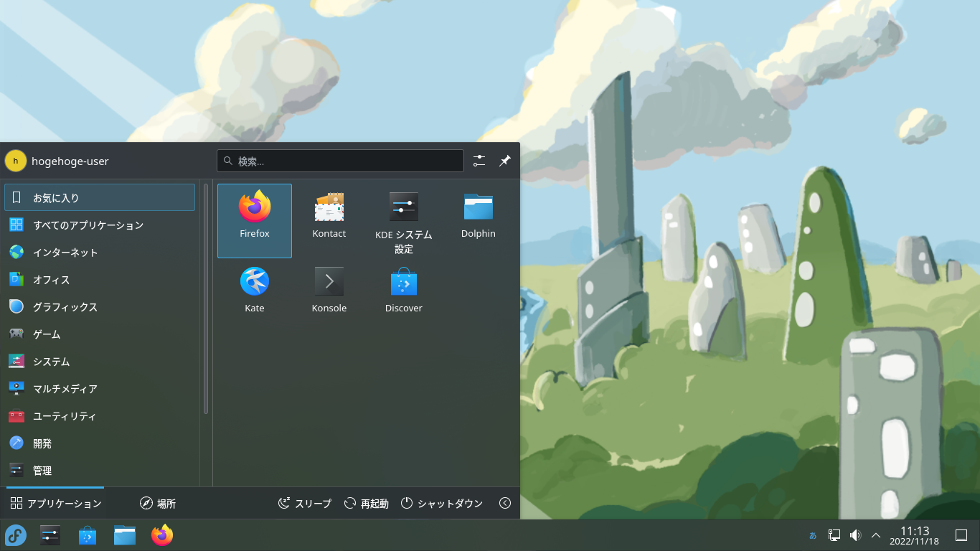Click the 検索 search field

[x=340, y=161]
